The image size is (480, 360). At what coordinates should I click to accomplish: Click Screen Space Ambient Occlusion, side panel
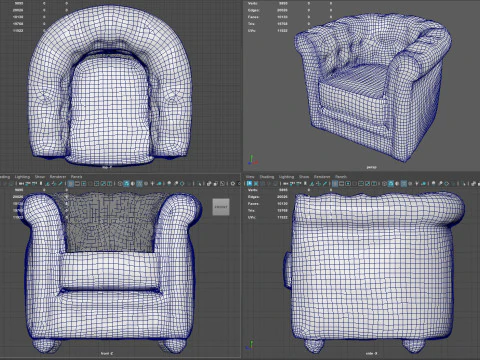coord(433,184)
